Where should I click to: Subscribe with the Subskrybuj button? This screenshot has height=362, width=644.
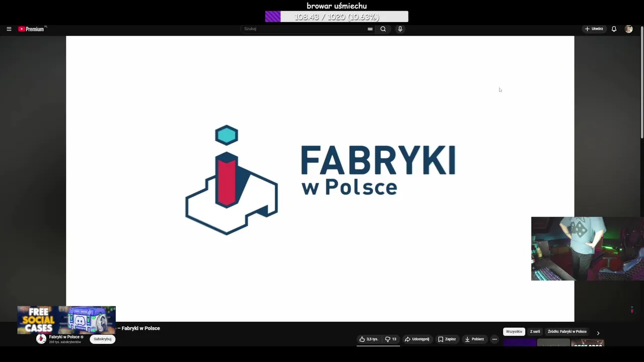[103, 339]
